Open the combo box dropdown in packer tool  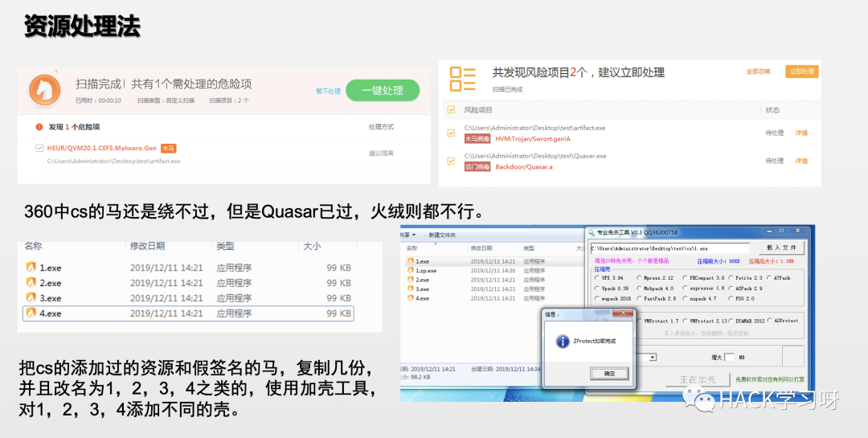(653, 357)
